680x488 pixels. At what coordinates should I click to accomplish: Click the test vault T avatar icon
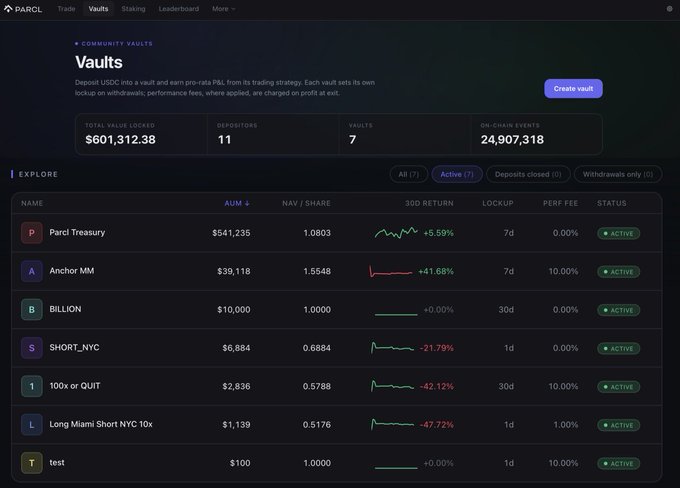[32, 463]
